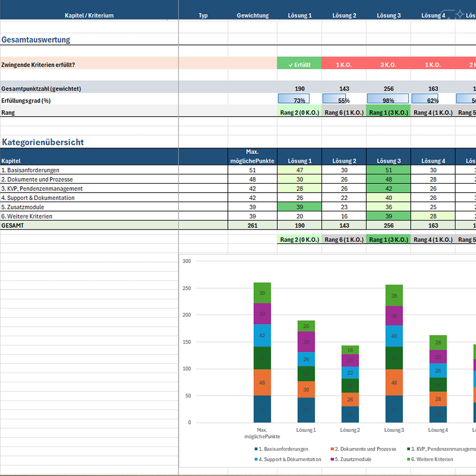Screen dimensions: 476x476
Task: Click the '2. Dokumente und Prozesse' legend entry
Action: click(x=363, y=449)
